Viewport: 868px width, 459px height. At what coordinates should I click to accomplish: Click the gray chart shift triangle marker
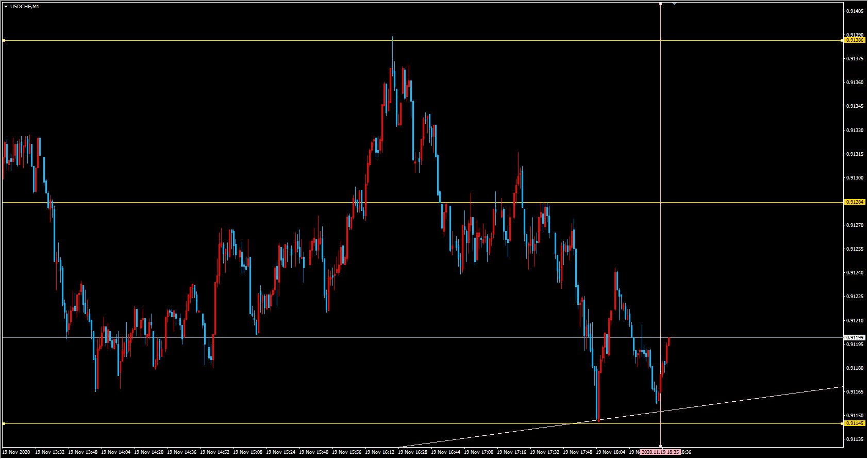[674, 4]
